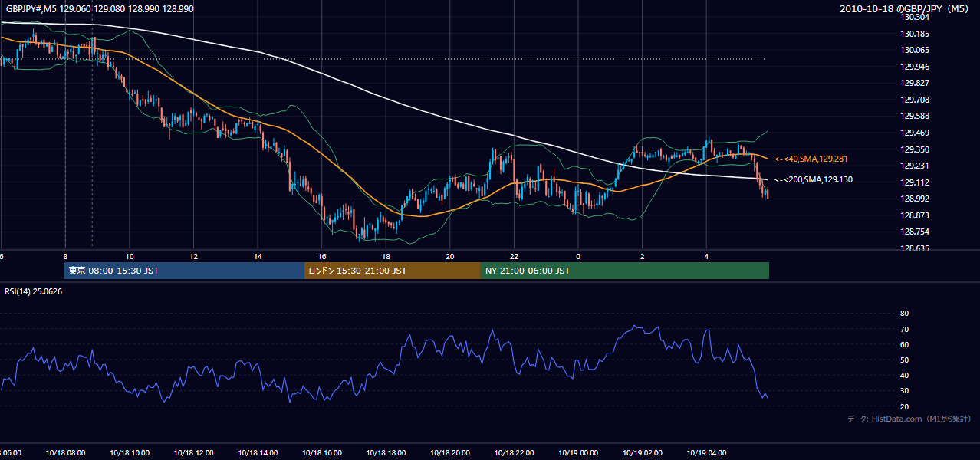
Task: Select the London 15:30-21:00 JST session bar
Action: click(x=393, y=271)
